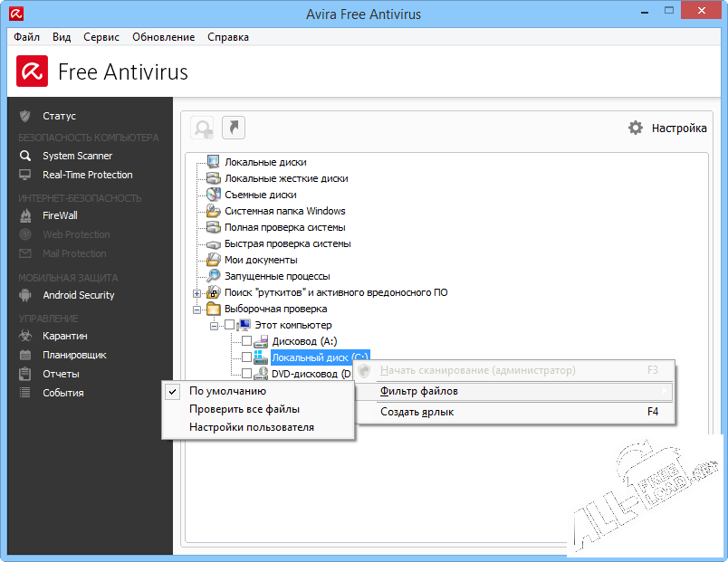Click the Статус shield icon
This screenshot has width=728, height=562.
point(25,116)
